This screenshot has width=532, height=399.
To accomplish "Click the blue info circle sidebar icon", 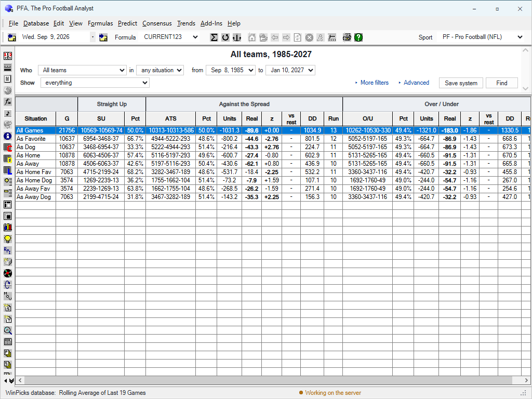I will pos(7,136).
